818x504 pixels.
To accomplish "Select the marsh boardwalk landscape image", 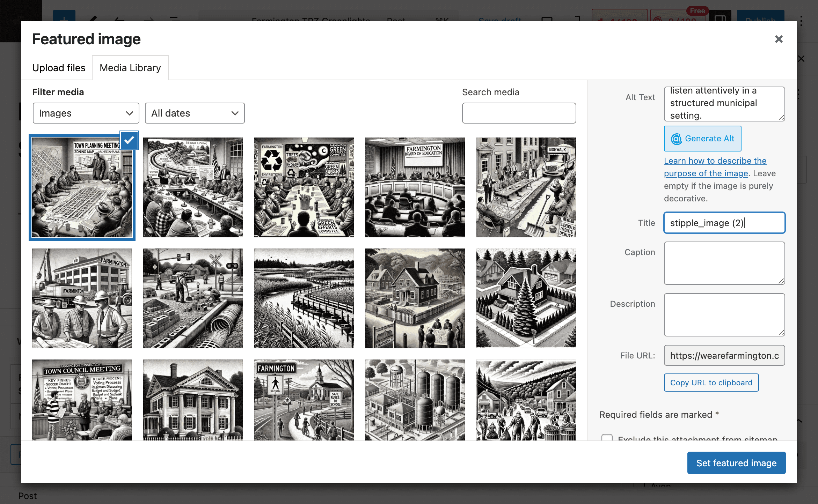I will coord(304,298).
